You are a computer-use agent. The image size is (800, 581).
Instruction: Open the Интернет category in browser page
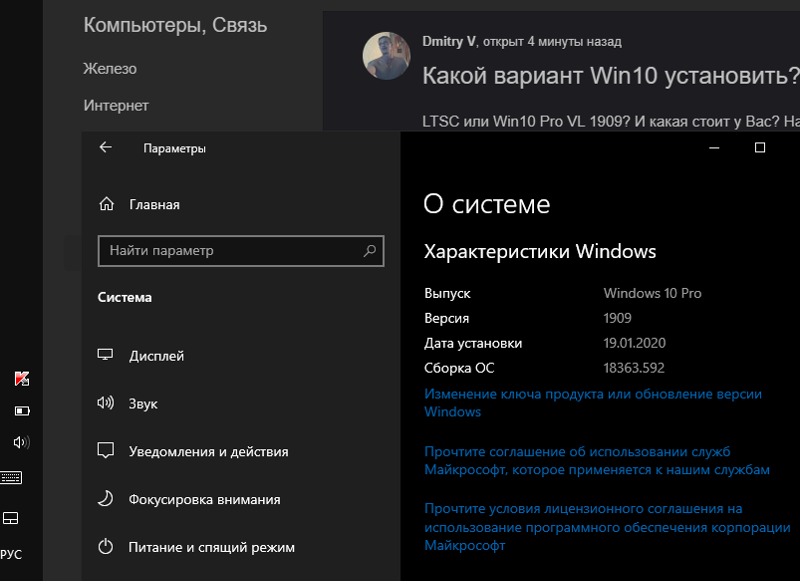click(116, 106)
